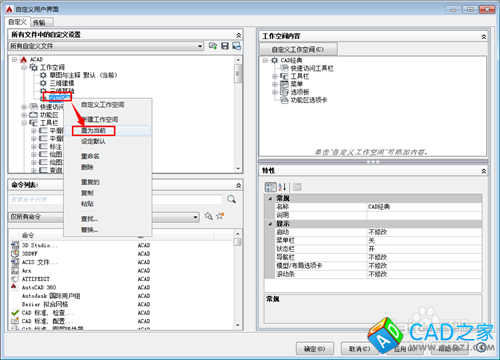Click the 取消 button
Screen dimensions: 500x360
(359, 349)
